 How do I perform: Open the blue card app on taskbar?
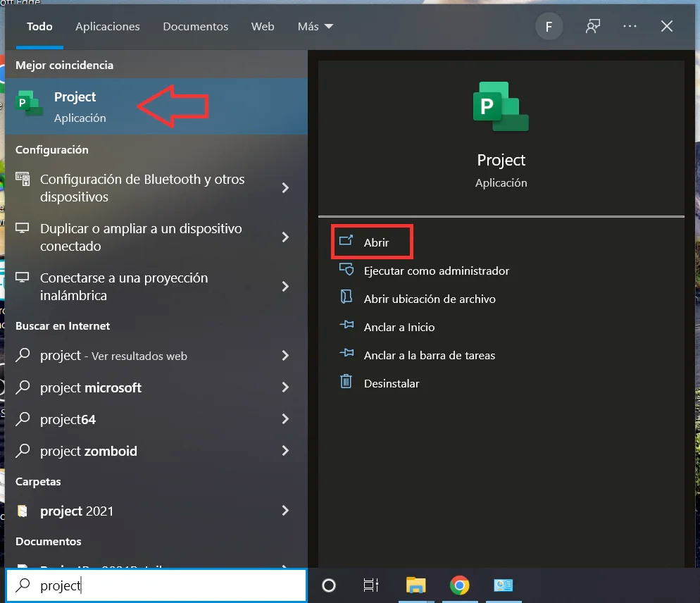click(503, 585)
